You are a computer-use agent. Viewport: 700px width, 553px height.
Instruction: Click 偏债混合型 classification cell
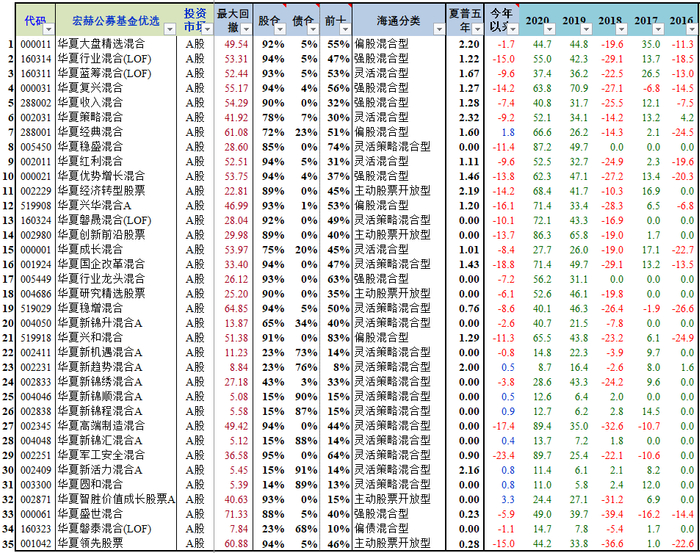[x=382, y=529]
